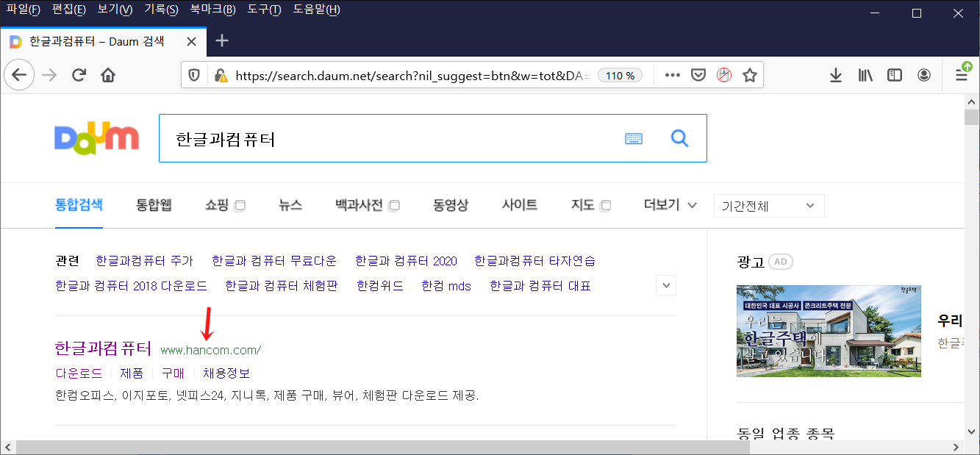The height and width of the screenshot is (455, 980).
Task: Open the 보기(V) menu
Action: 115,10
